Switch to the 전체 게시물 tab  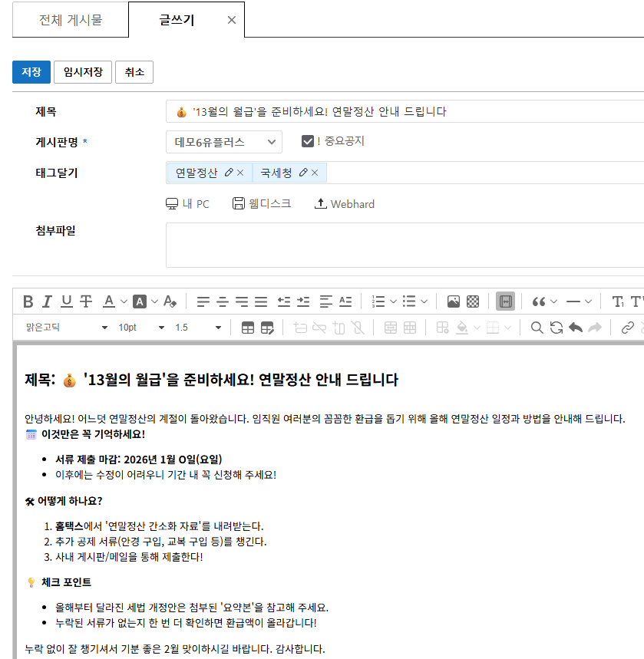pos(70,20)
